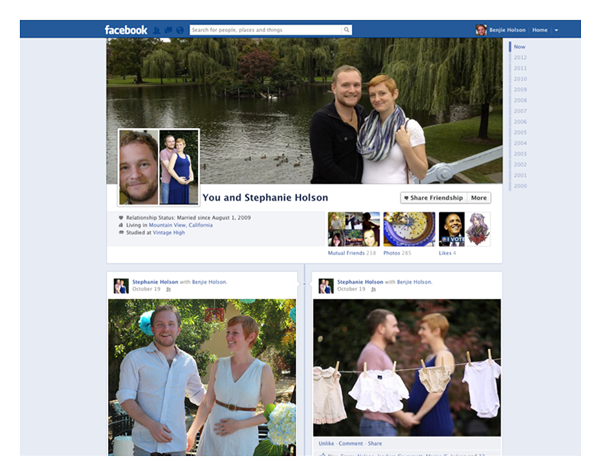600x475 pixels.
Task: Click the Share Friendship button
Action: [434, 198]
